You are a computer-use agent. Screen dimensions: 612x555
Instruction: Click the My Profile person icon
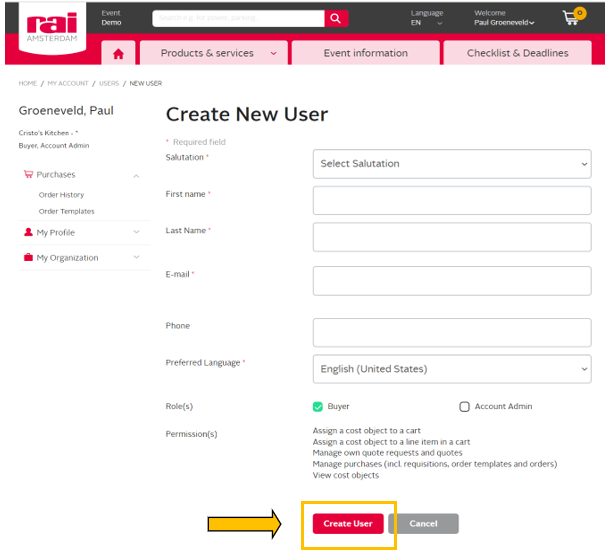pos(28,232)
